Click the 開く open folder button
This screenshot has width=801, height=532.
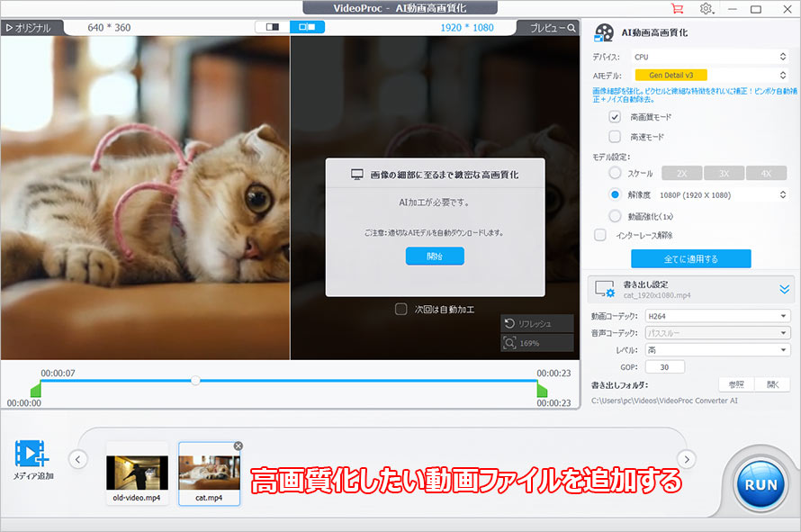click(773, 384)
